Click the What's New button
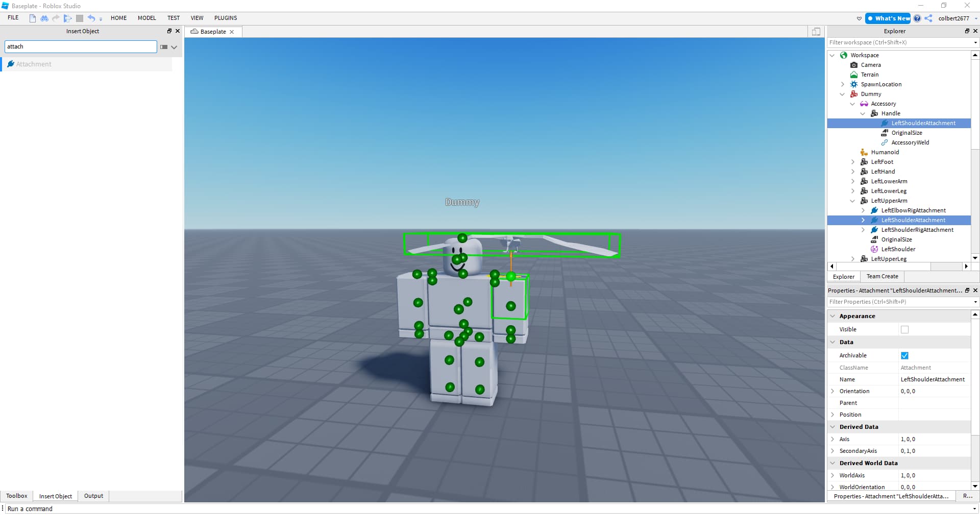 click(x=888, y=18)
